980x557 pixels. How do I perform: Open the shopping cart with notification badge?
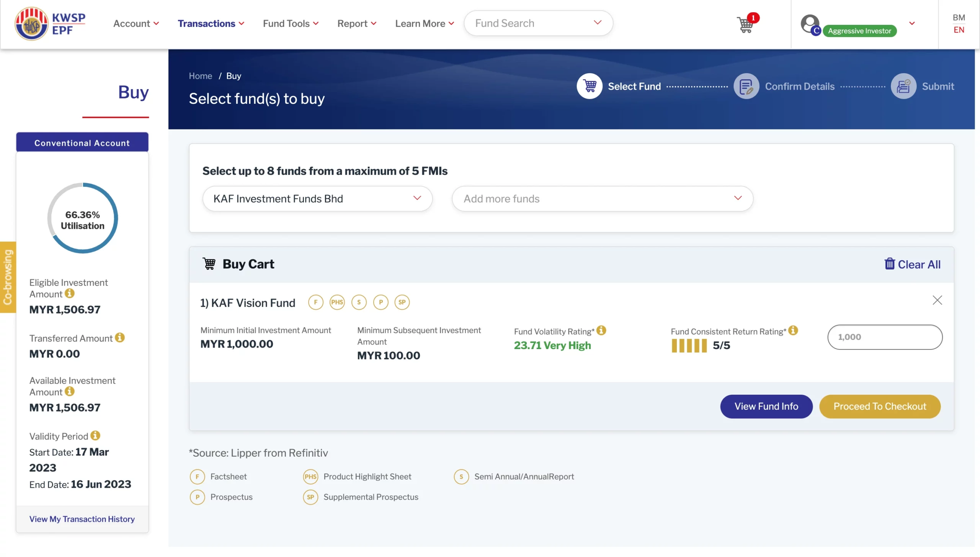pos(746,25)
